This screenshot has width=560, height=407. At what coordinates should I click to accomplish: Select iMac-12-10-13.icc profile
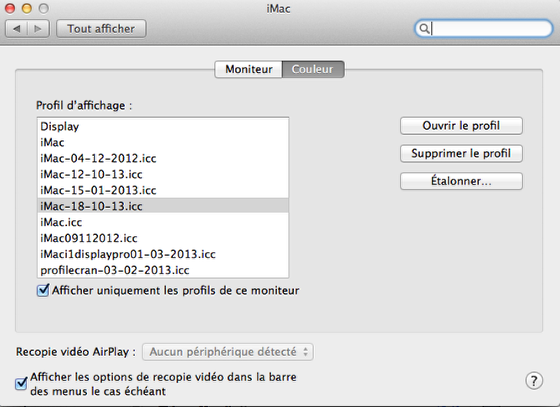pos(163,174)
